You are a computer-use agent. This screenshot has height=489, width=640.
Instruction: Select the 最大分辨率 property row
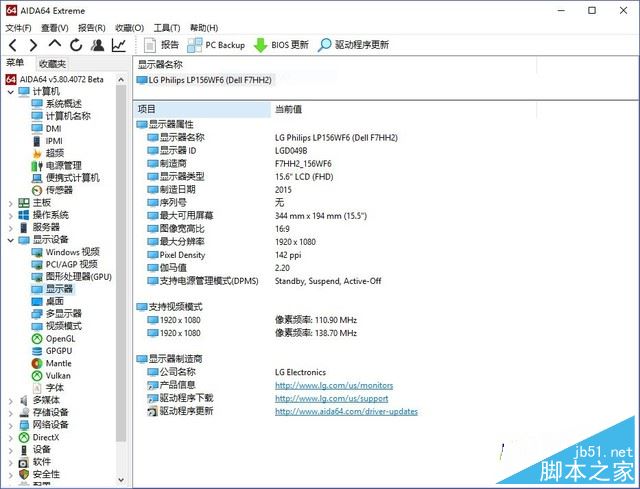pyautogui.click(x=232, y=242)
